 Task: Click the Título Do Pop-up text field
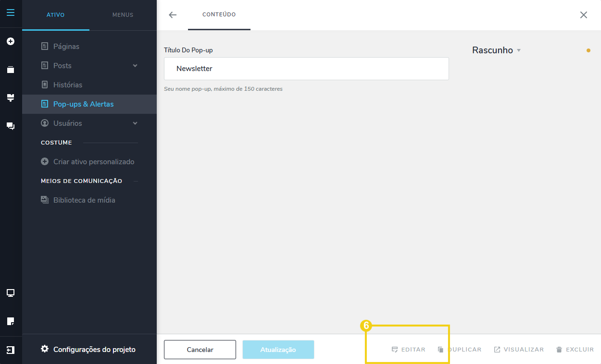tap(306, 69)
